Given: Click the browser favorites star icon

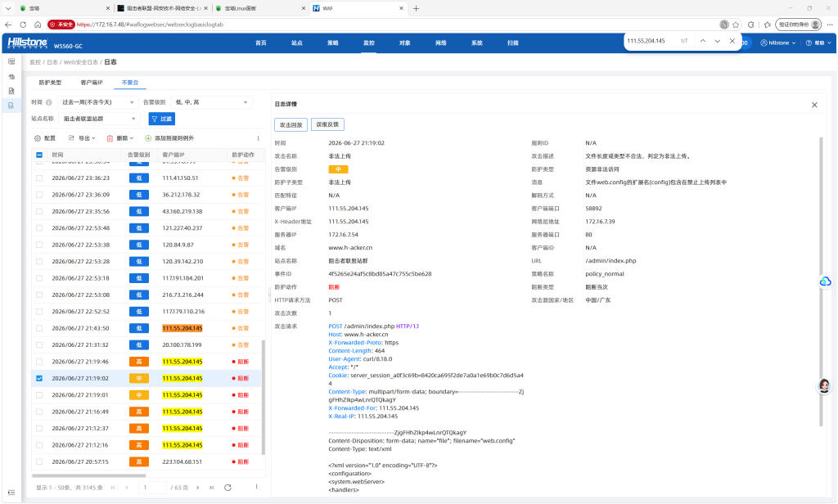Looking at the screenshot, I should pos(736,25).
